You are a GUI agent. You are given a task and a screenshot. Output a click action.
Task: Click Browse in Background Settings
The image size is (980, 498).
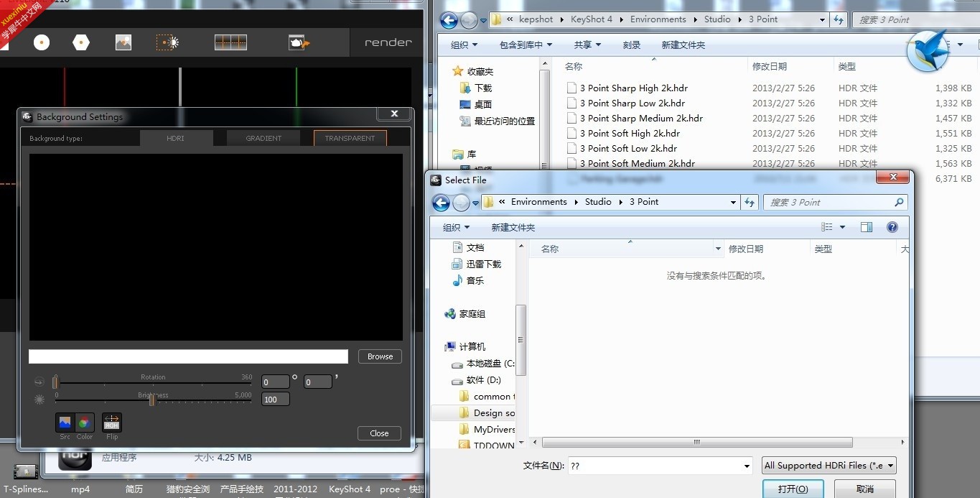click(x=380, y=356)
